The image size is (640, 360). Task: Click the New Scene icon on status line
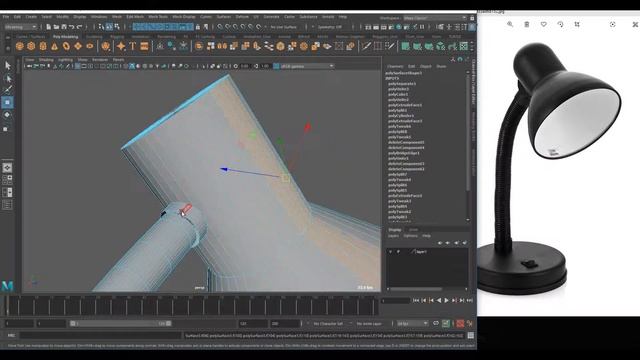click(49, 27)
